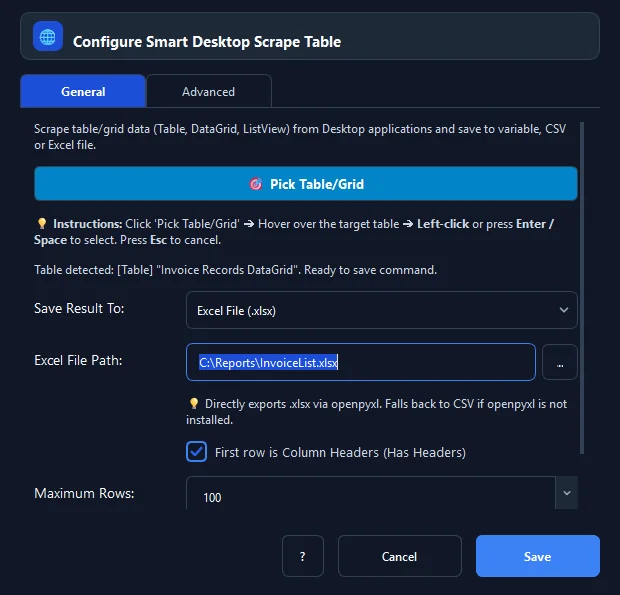The height and width of the screenshot is (595, 620).
Task: Click the Pick Table/Grid button
Action: (x=306, y=184)
